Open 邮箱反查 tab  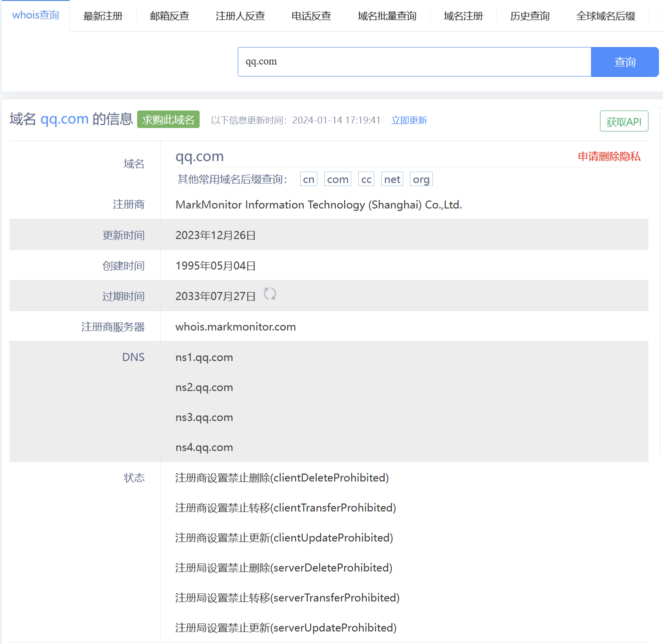tap(170, 16)
